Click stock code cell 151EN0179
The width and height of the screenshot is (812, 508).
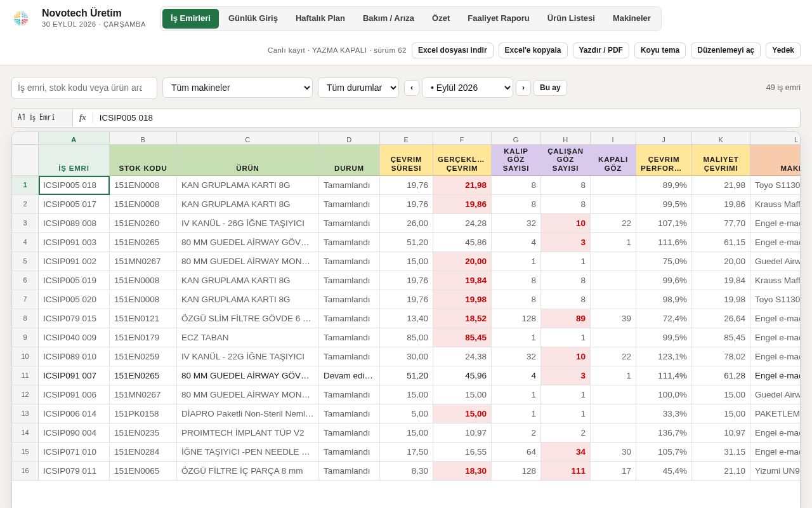tap(143, 338)
